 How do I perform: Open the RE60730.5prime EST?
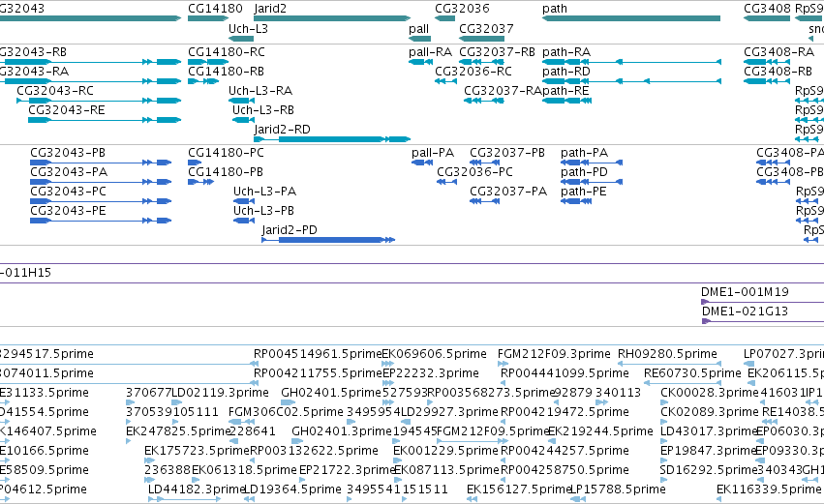[x=692, y=373]
